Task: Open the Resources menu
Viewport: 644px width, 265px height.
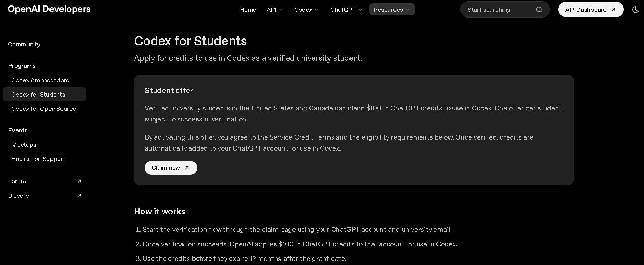Action: coord(392,10)
